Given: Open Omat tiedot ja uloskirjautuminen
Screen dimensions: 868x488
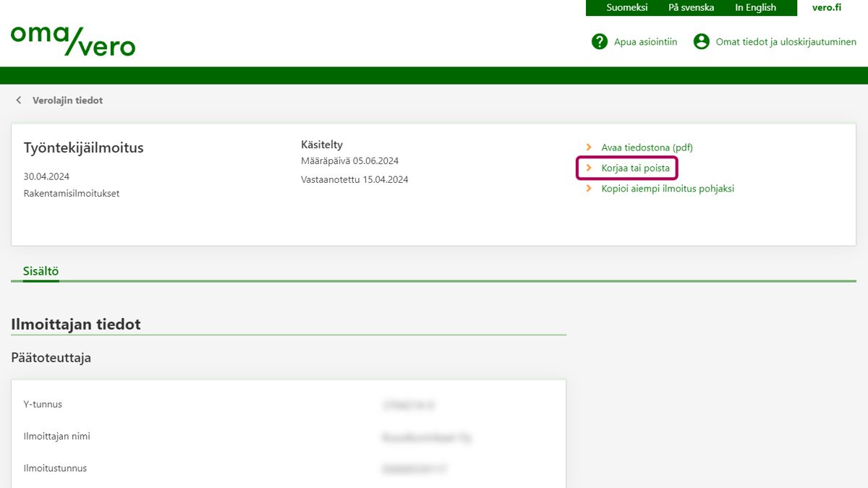Looking at the screenshot, I should [786, 42].
